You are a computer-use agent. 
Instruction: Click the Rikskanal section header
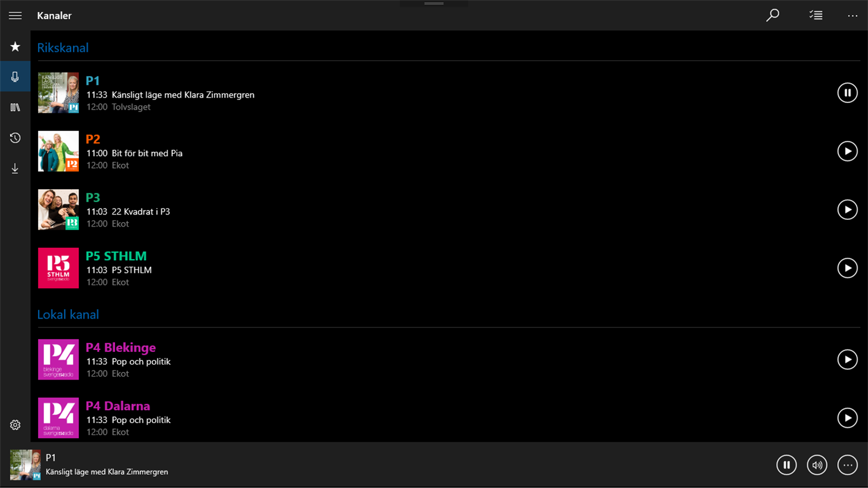[63, 48]
